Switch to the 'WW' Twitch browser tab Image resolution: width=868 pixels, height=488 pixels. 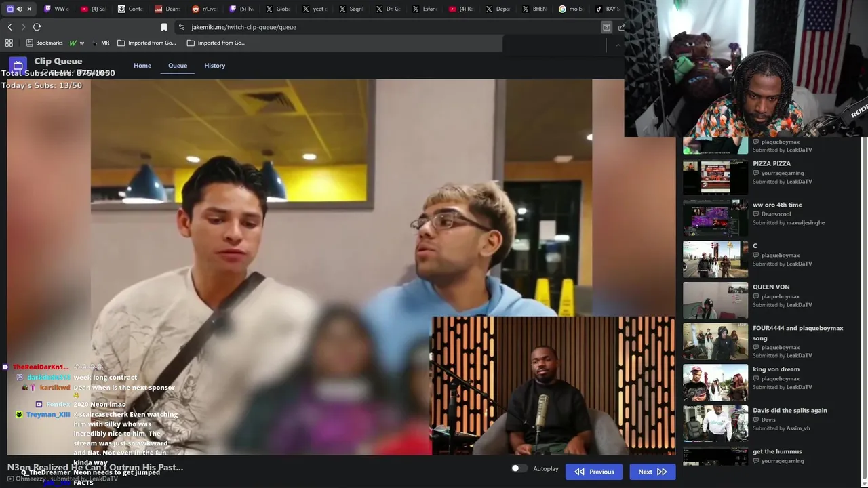pyautogui.click(x=57, y=9)
